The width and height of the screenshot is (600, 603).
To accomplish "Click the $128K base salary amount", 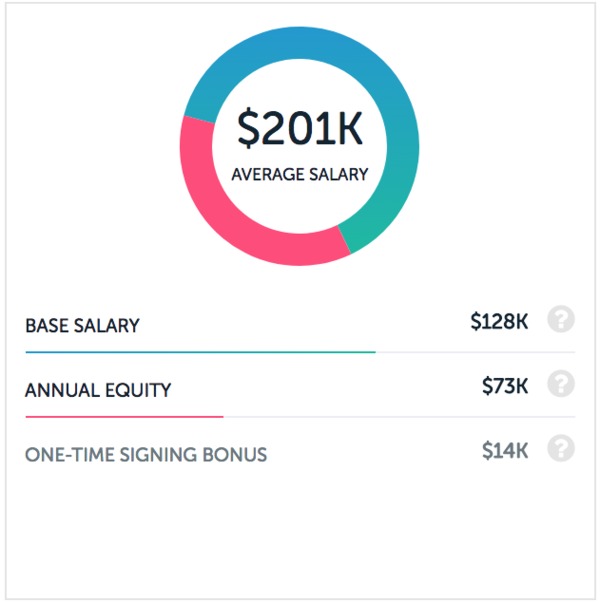I will [499, 321].
